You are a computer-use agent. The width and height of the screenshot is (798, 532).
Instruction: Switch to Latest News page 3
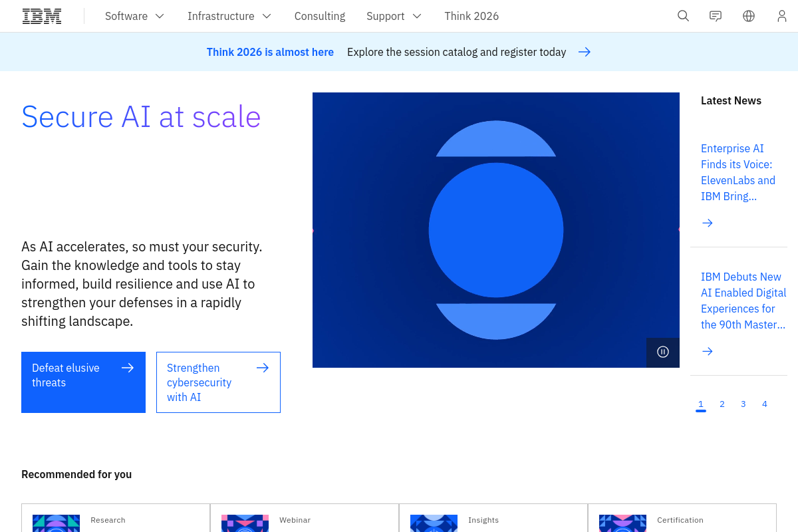(743, 404)
